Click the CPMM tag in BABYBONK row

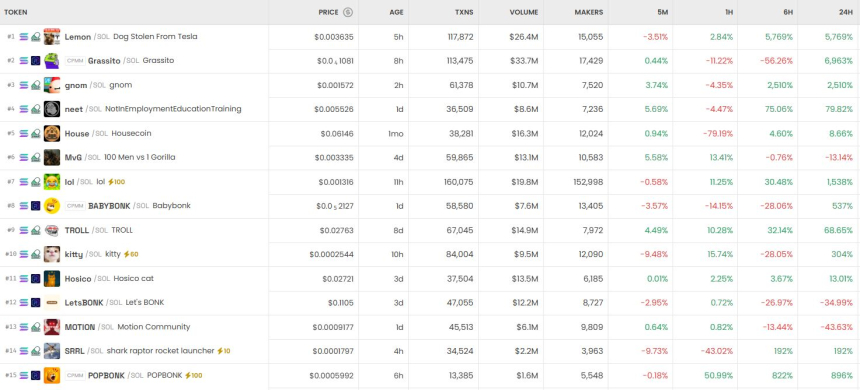point(75,206)
